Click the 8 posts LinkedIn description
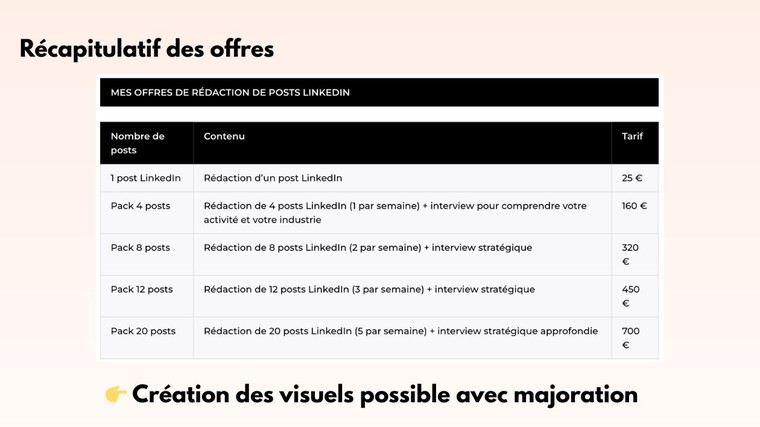Viewport: 760px width, 427px height. pos(368,248)
